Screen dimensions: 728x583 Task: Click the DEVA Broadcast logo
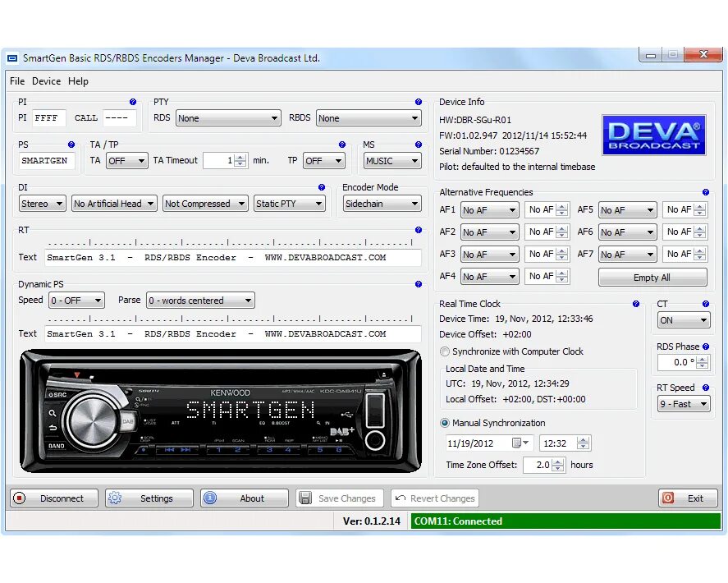pos(653,135)
